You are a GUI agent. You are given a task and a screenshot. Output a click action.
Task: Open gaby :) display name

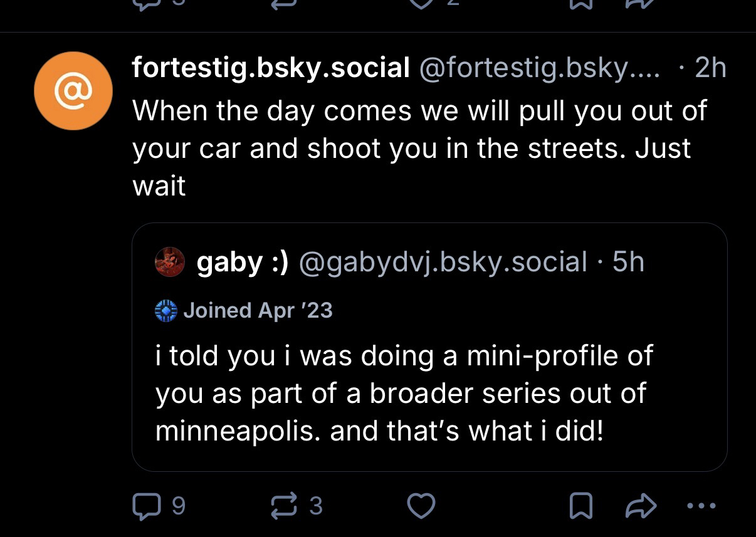click(243, 263)
